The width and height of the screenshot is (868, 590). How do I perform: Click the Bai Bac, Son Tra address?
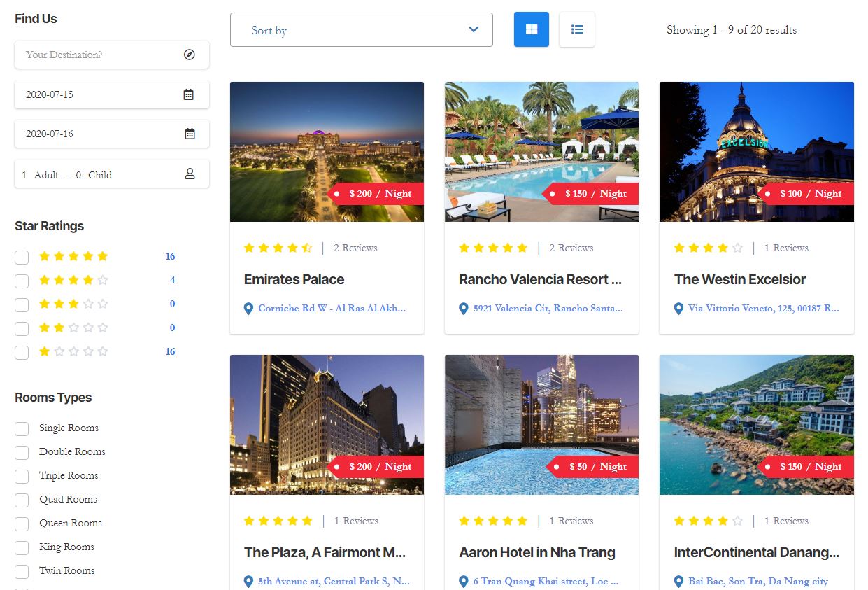758,581
